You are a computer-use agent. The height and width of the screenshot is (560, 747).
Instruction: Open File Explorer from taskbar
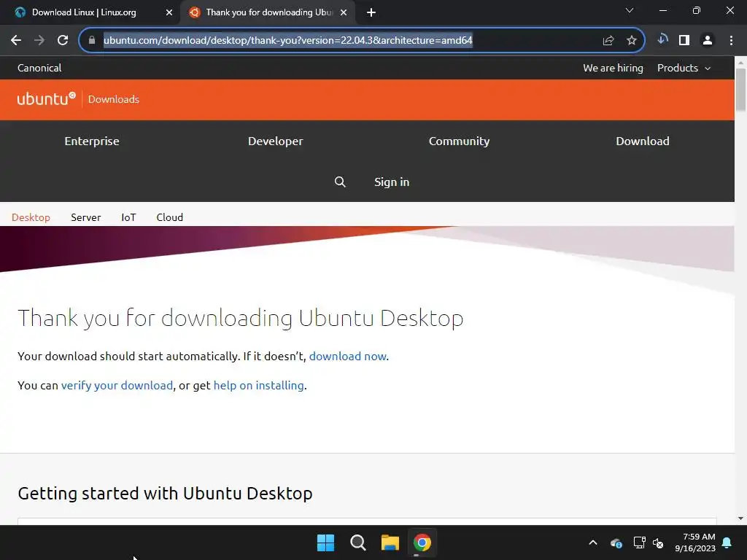[x=390, y=542]
